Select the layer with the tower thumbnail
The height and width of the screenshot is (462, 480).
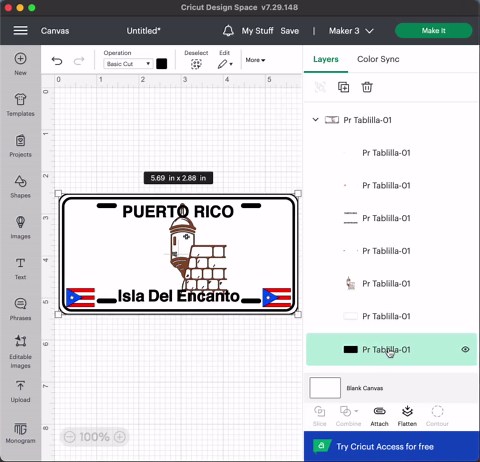point(392,284)
